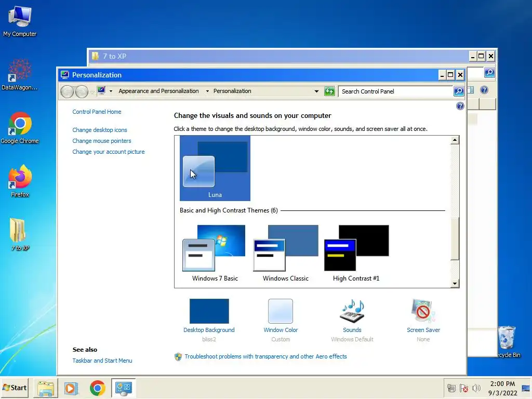Go back in Personalization window
Image resolution: width=532 pixels, height=399 pixels.
67,91
